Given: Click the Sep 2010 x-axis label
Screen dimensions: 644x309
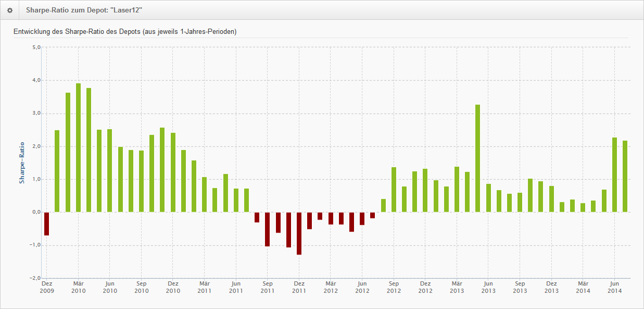Looking at the screenshot, I should point(141,287).
